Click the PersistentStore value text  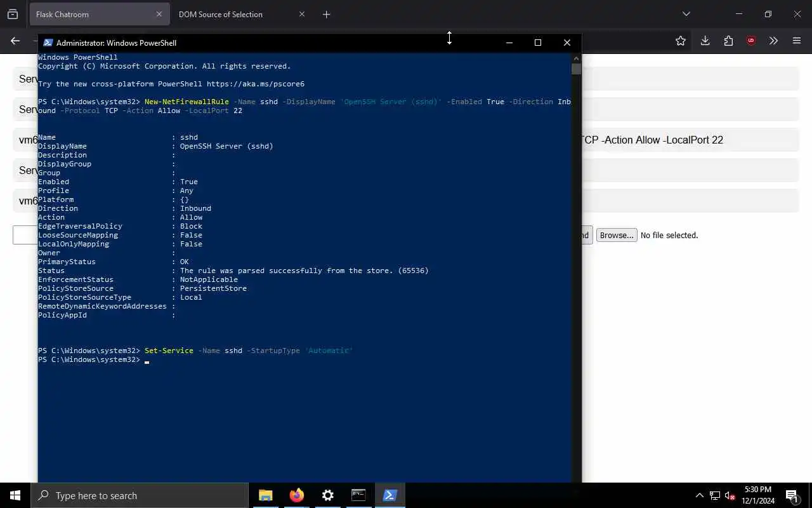point(213,288)
